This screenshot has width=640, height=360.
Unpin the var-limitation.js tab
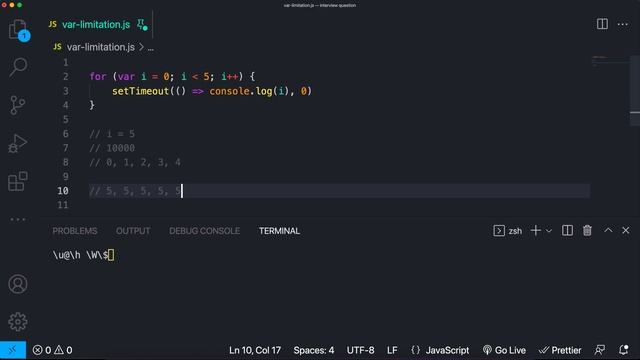point(141,24)
